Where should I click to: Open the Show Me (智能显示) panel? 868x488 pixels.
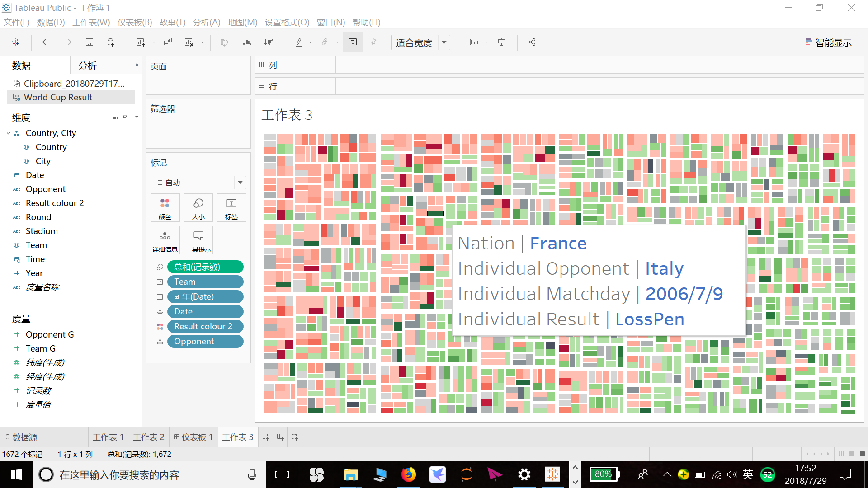(829, 42)
